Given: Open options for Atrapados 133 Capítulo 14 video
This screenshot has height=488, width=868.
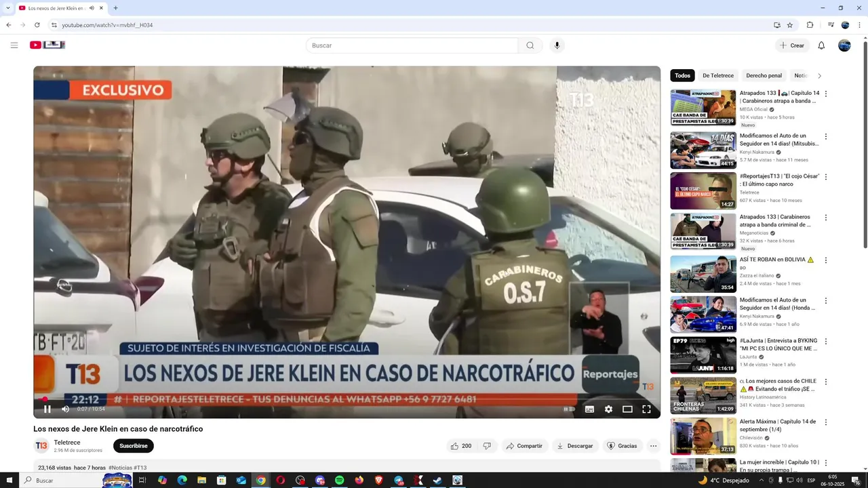Looking at the screenshot, I should (x=826, y=94).
